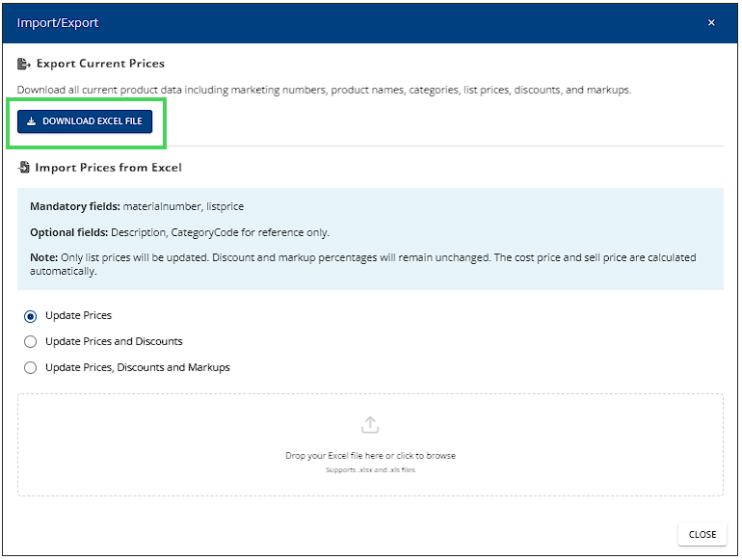Click the 'Export Current Prices' heading
The image size is (742, 560).
click(100, 64)
